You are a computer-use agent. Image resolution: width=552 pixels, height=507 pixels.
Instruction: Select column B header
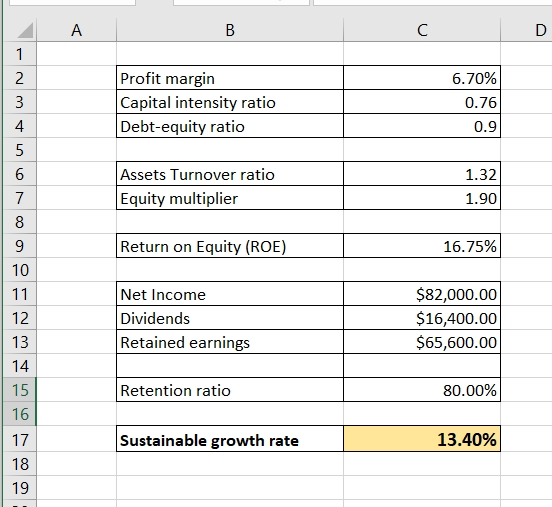click(x=230, y=30)
